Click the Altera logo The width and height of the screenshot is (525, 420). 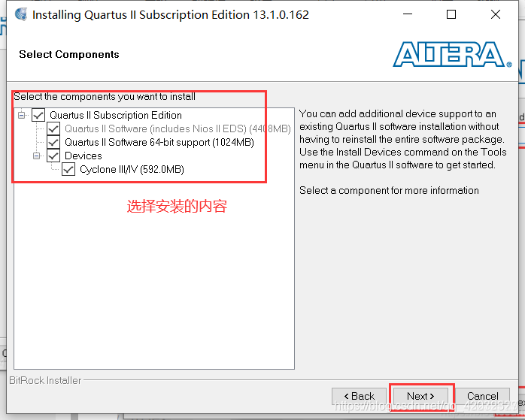point(452,55)
